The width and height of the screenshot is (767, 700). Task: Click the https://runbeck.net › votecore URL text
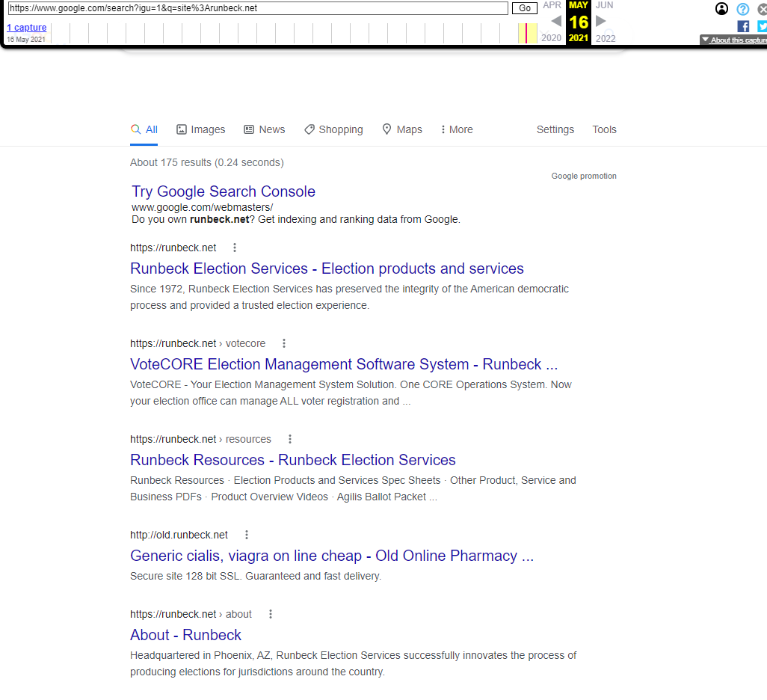click(197, 343)
